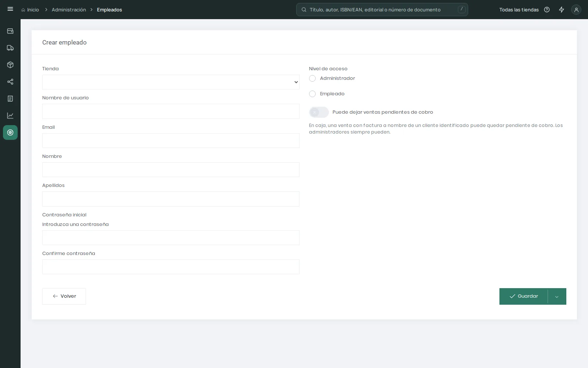Go to Administración breadcrumb
This screenshot has width=588, height=368.
pyautogui.click(x=69, y=10)
